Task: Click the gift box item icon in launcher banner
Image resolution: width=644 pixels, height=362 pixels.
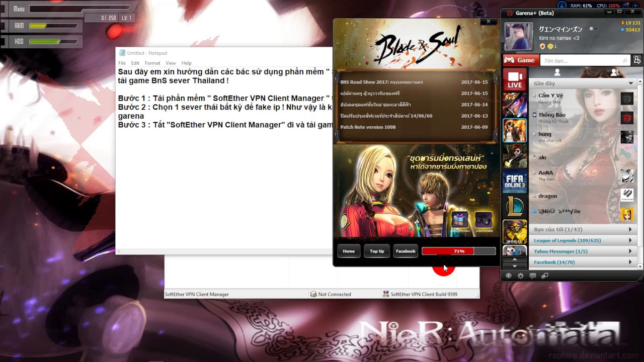Action: tap(459, 220)
